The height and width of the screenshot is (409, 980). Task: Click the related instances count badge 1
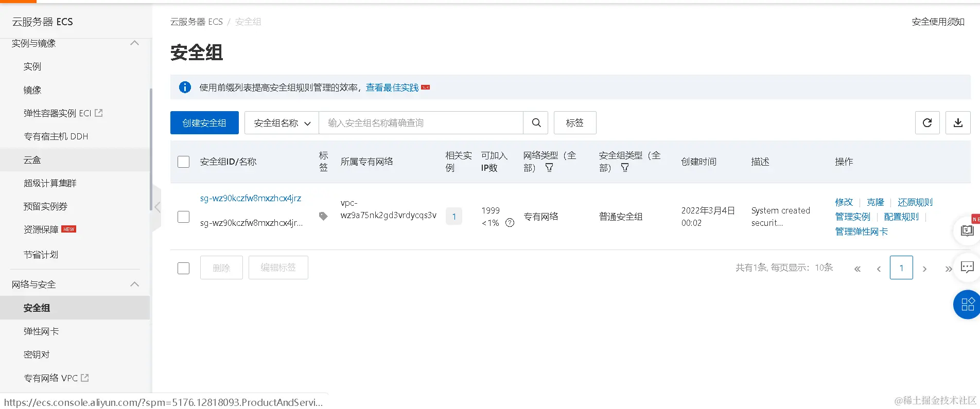[454, 217]
